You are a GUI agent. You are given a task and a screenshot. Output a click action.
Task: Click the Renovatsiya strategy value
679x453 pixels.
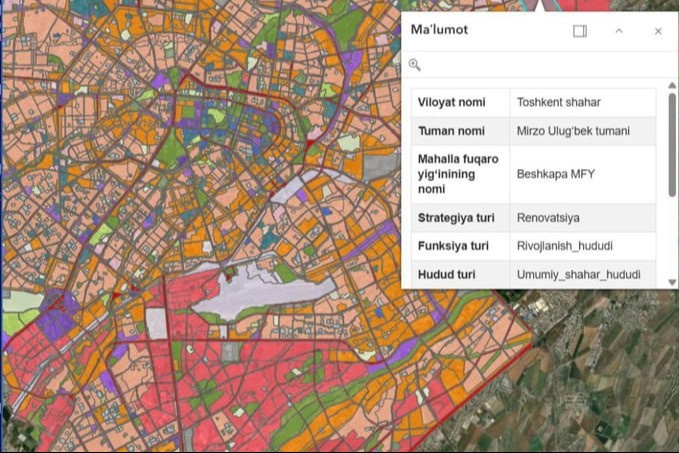pos(548,217)
